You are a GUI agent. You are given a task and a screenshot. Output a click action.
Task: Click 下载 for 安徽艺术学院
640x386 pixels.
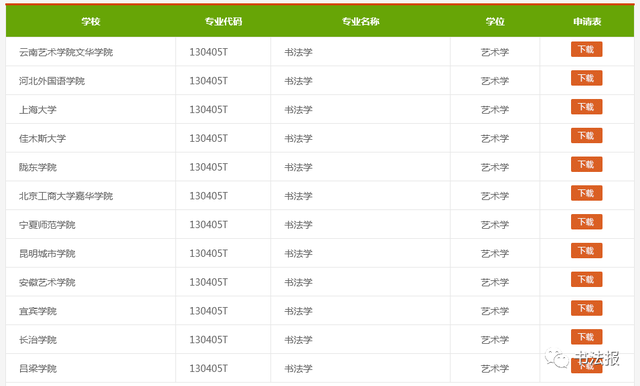[586, 280]
